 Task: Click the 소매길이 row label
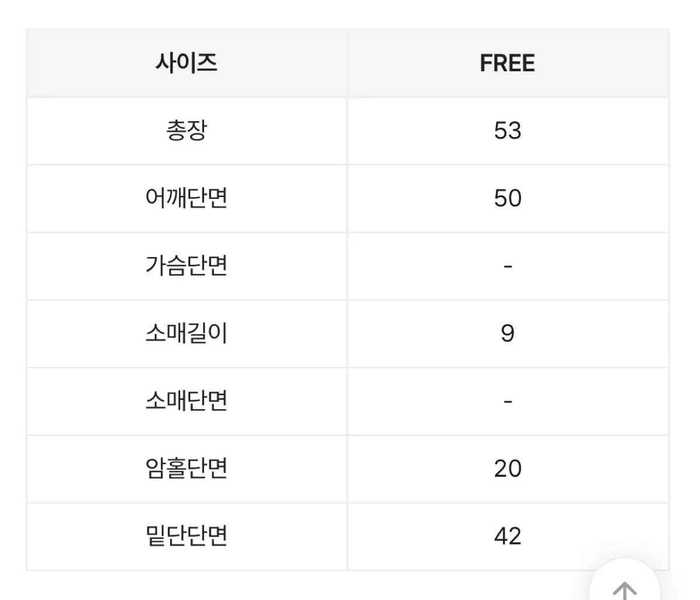(x=187, y=334)
